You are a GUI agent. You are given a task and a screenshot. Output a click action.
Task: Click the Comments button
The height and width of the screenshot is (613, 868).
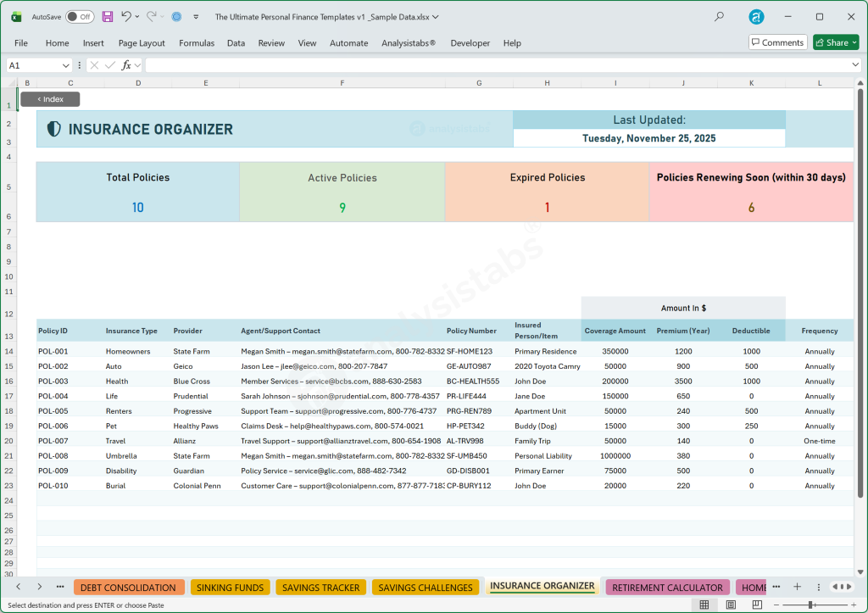pyautogui.click(x=776, y=42)
